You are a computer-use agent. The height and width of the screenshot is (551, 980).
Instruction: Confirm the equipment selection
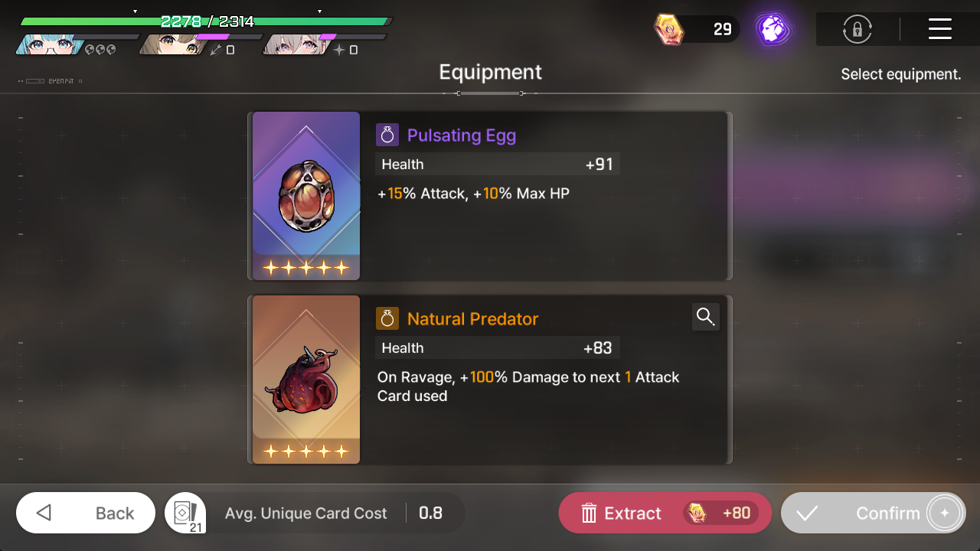click(874, 513)
